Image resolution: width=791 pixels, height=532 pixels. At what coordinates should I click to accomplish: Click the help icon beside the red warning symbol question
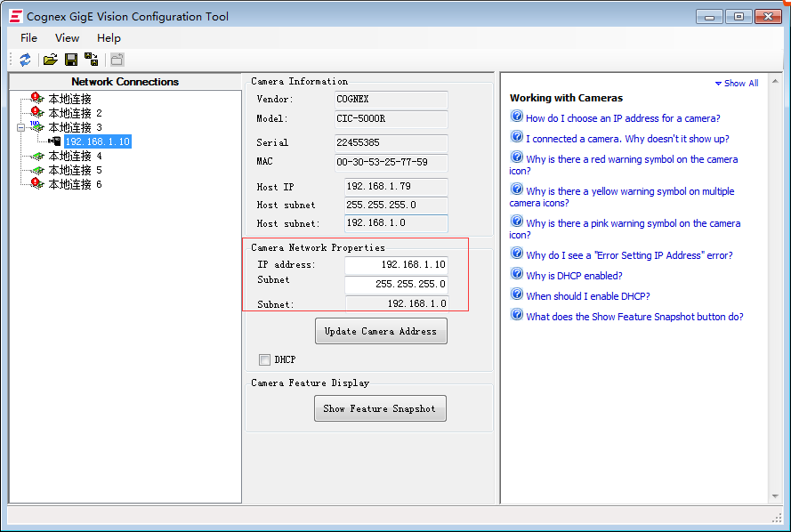click(517, 157)
